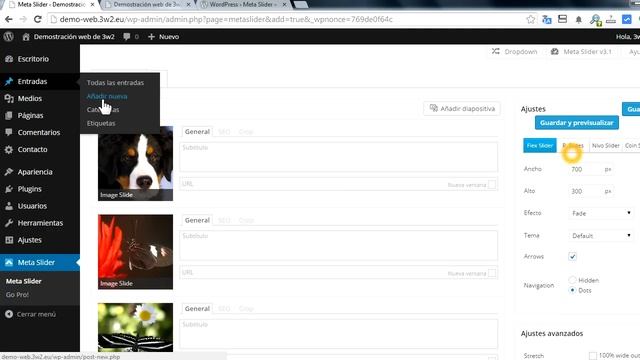Screen dimensions: 640x360
Task: Switch to Demostración web browser tab
Action: point(147,4)
